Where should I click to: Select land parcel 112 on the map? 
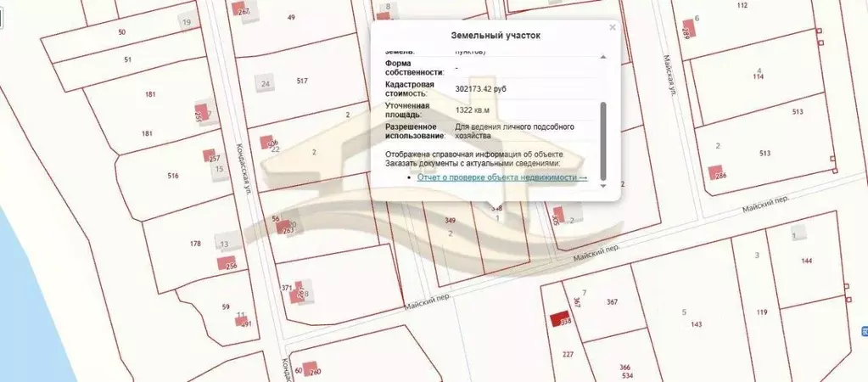[x=742, y=6]
